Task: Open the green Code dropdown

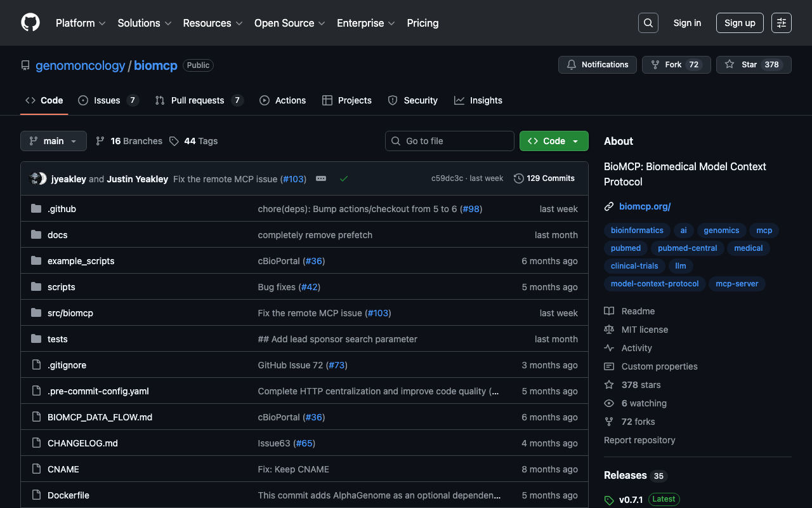Action: (x=553, y=141)
